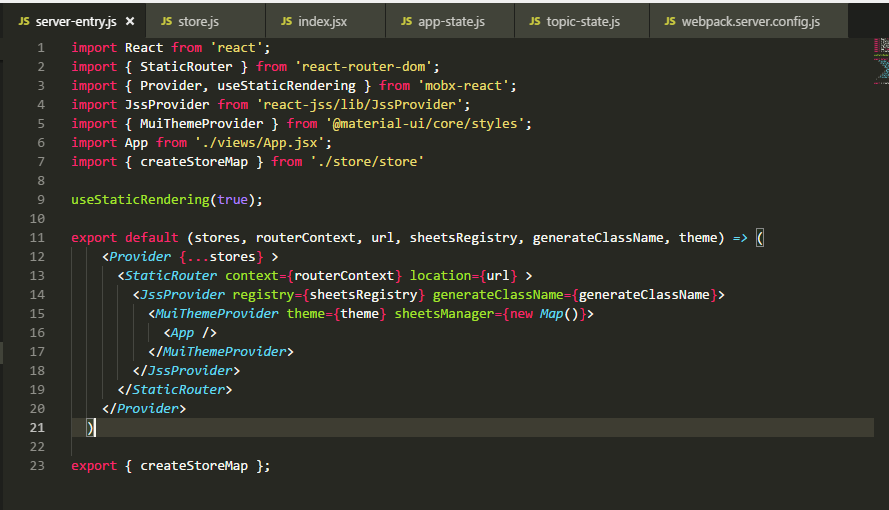This screenshot has width=889, height=510.
Task: Open the webpack.server.config.js tab
Action: click(x=750, y=21)
